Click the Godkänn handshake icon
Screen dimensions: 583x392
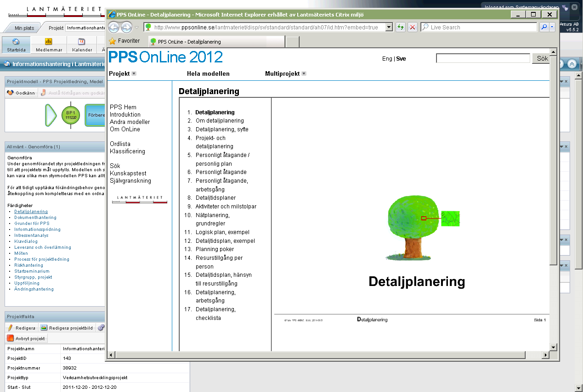[10, 93]
